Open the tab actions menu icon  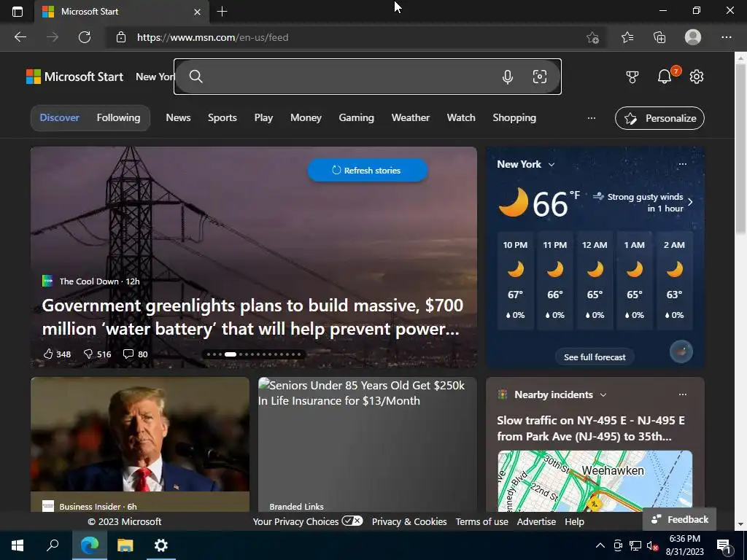click(18, 12)
